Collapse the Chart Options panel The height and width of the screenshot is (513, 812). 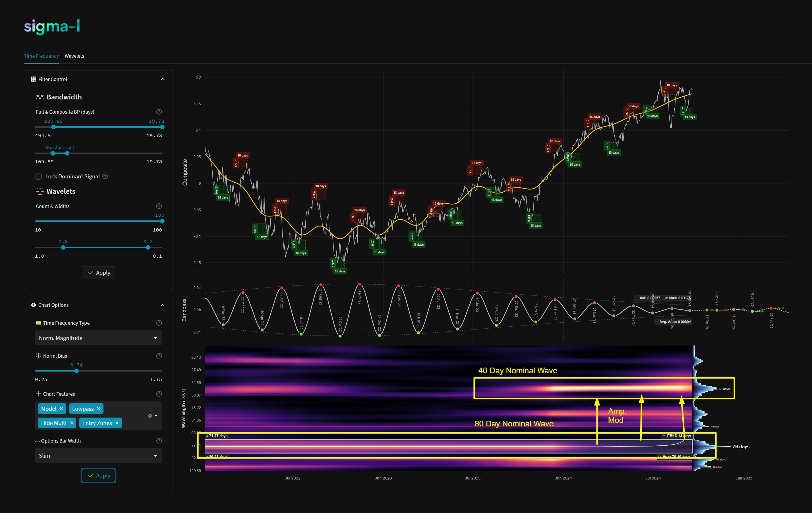(x=163, y=305)
